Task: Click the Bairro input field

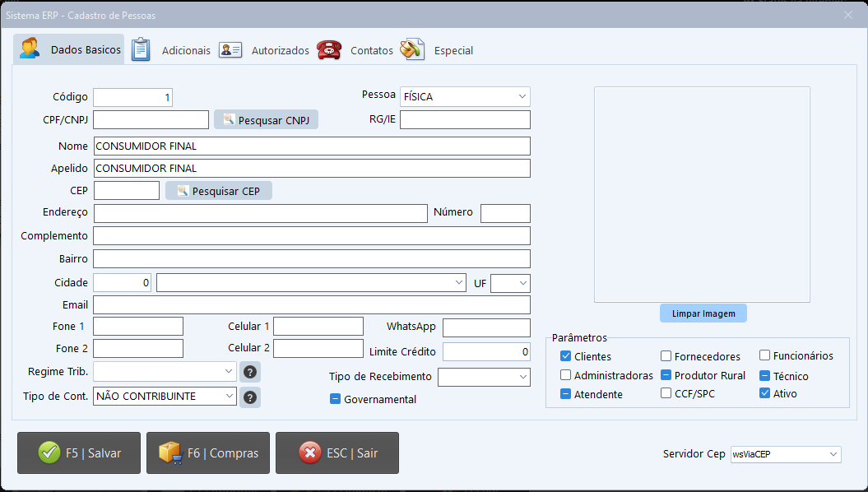Action: point(312,259)
